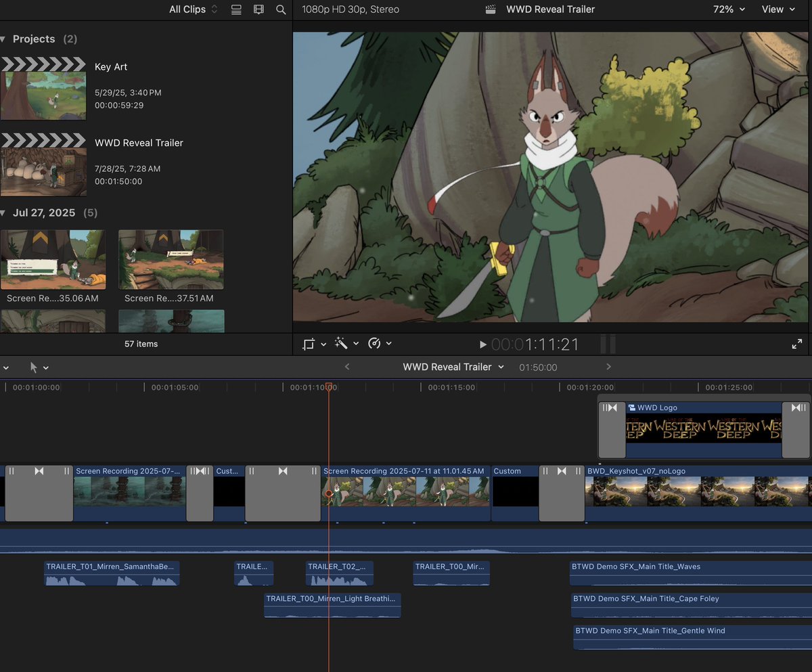Open the Transform tool popup in viewer
The image size is (812, 672).
(x=314, y=344)
